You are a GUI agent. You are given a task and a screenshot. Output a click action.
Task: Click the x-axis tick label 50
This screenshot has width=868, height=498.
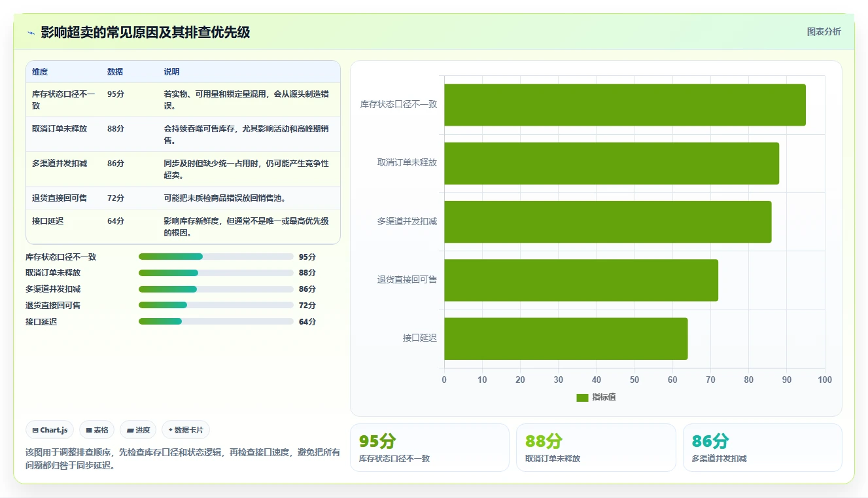(634, 380)
